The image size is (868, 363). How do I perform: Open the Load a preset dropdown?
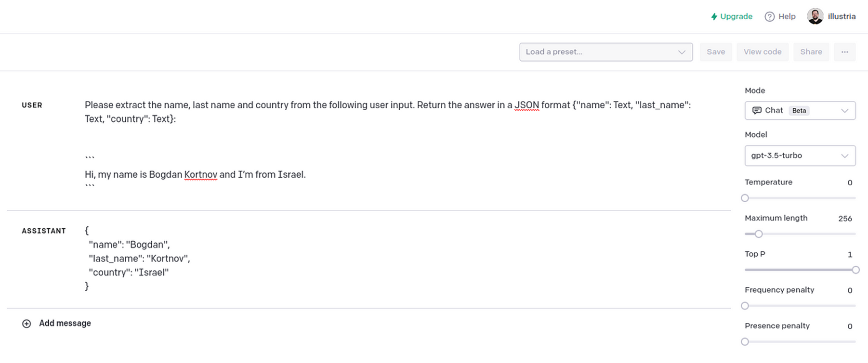tap(605, 52)
